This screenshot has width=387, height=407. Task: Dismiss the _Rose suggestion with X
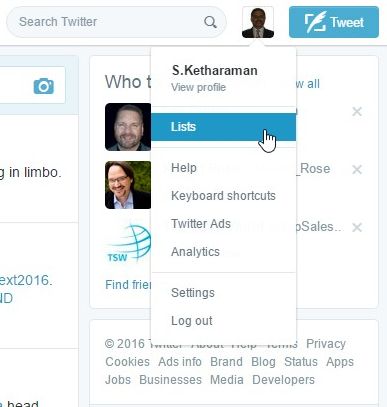click(x=357, y=169)
